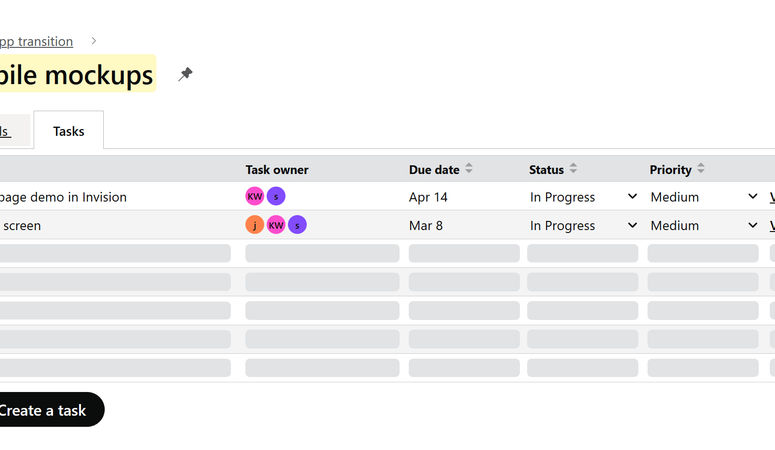Image resolution: width=775 pixels, height=450 pixels.
Task: Click orange j avatar in the screen row
Action: 255,225
